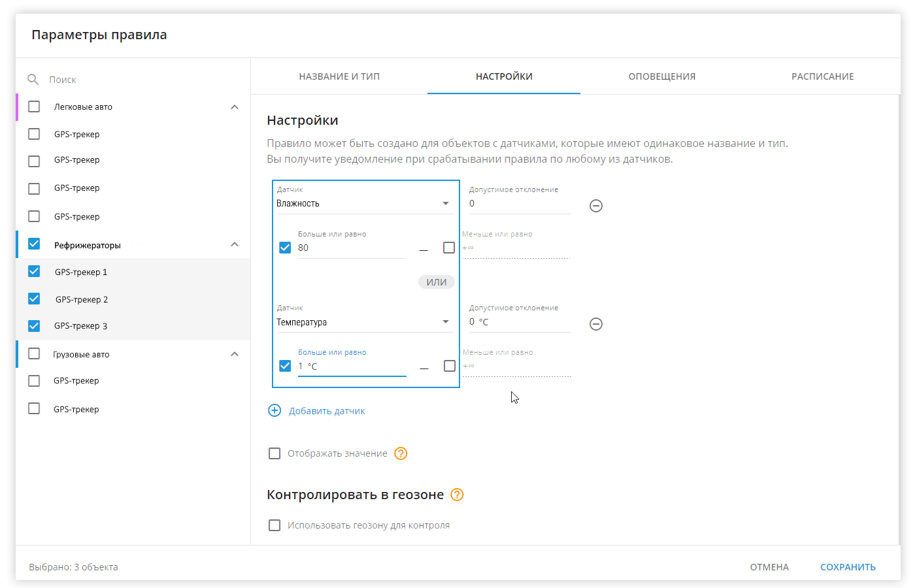Collapse the Рефрижераторы group chevron
Screen dimensions: 915x588
pos(235,244)
